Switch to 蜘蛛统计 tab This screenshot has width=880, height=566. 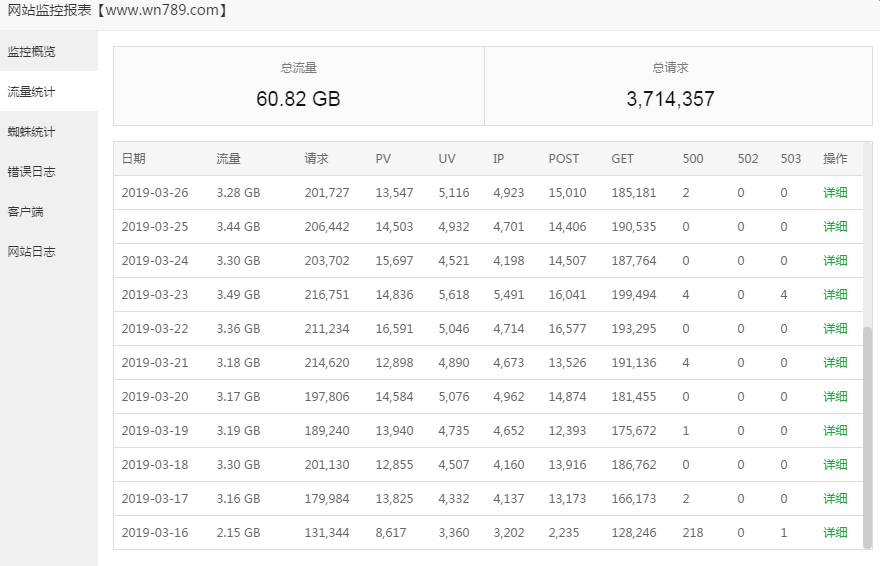coord(32,131)
